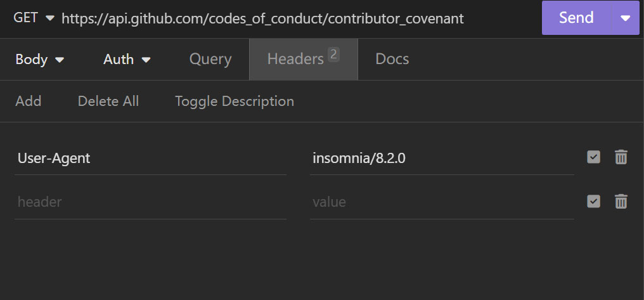Click the User-Agent header name field
The image size is (644, 300).
[150, 158]
